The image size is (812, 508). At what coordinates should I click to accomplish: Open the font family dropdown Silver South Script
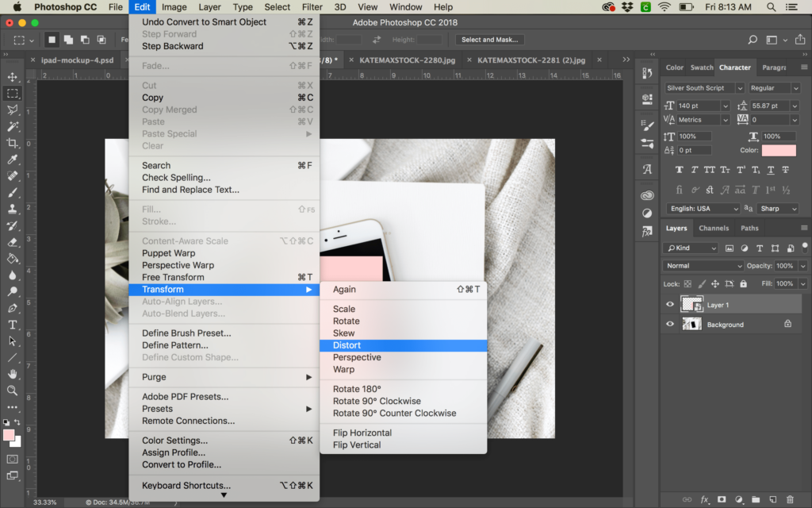tap(704, 88)
